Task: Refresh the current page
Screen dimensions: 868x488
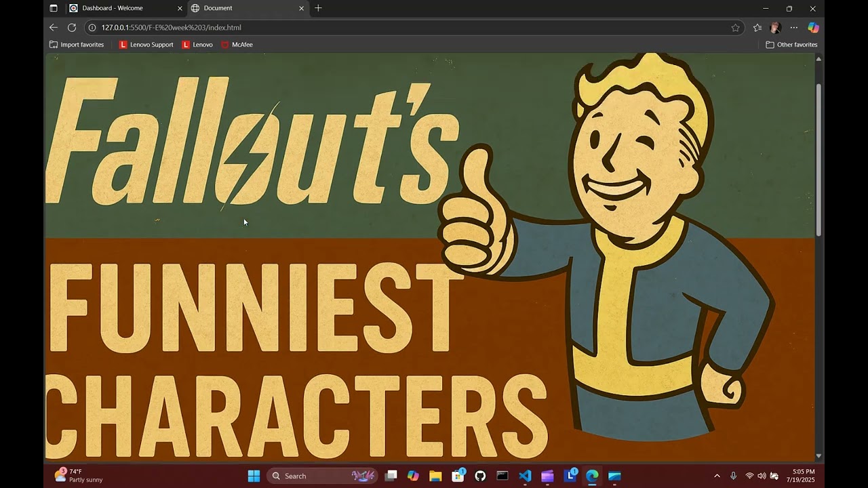Action: 72,28
